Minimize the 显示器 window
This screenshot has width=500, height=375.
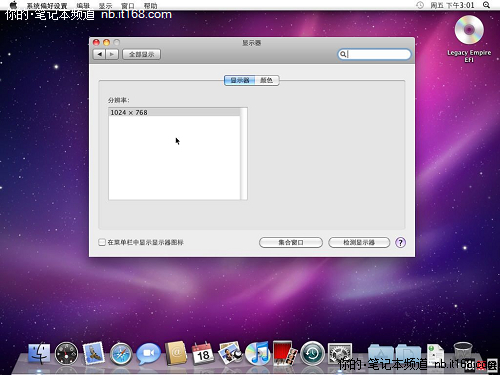tap(106, 42)
